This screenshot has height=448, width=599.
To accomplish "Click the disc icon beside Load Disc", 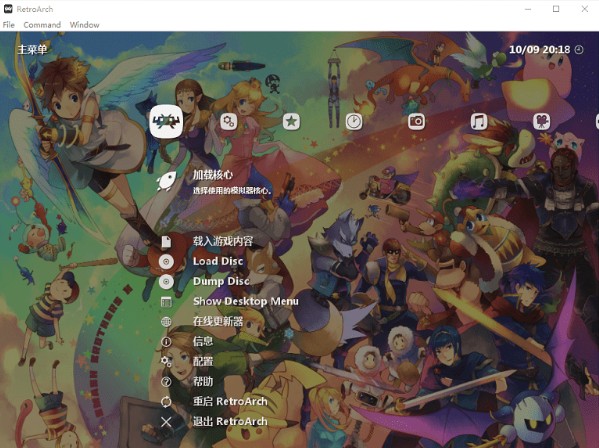I will [x=166, y=262].
